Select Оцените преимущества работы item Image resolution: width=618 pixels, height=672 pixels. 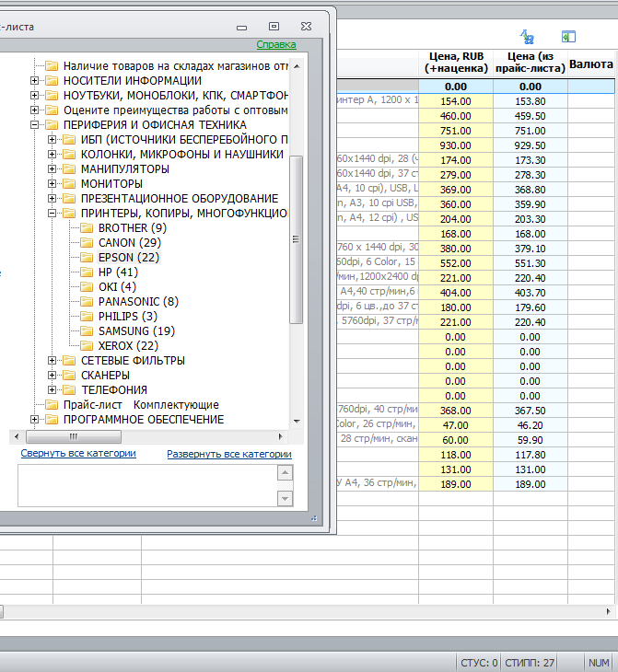coord(175,110)
